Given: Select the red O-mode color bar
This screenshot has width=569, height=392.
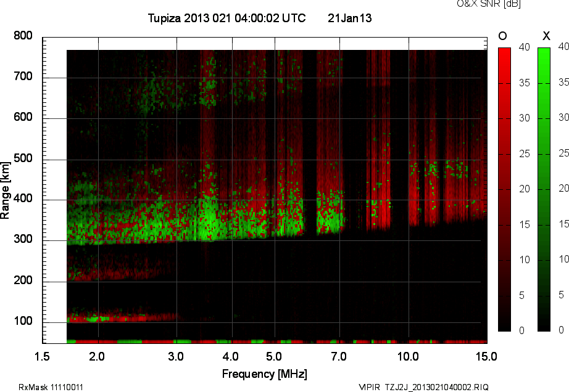Looking at the screenshot, I should 504,189.
